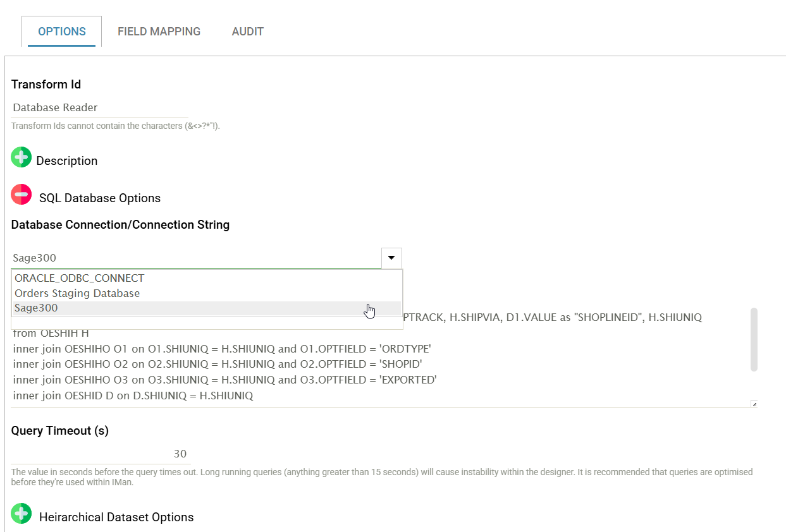Image resolution: width=786 pixels, height=532 pixels.
Task: Edit the Query Timeout value 30
Action: click(100, 454)
